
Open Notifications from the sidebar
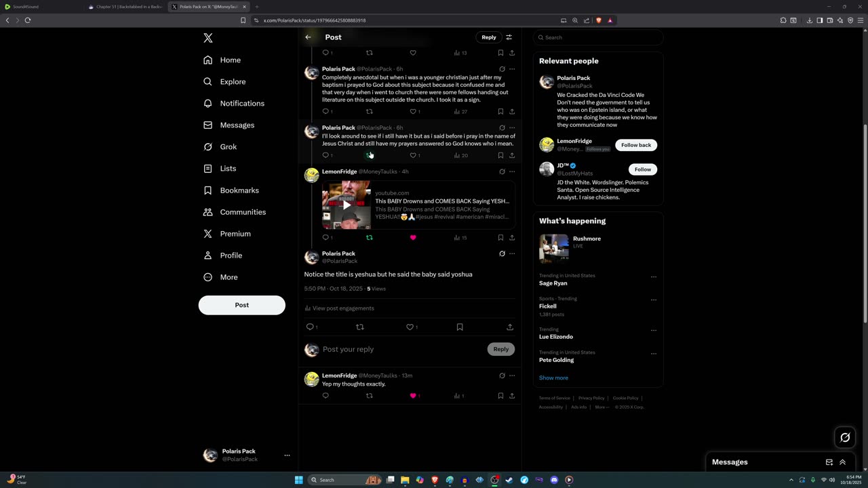(x=234, y=103)
